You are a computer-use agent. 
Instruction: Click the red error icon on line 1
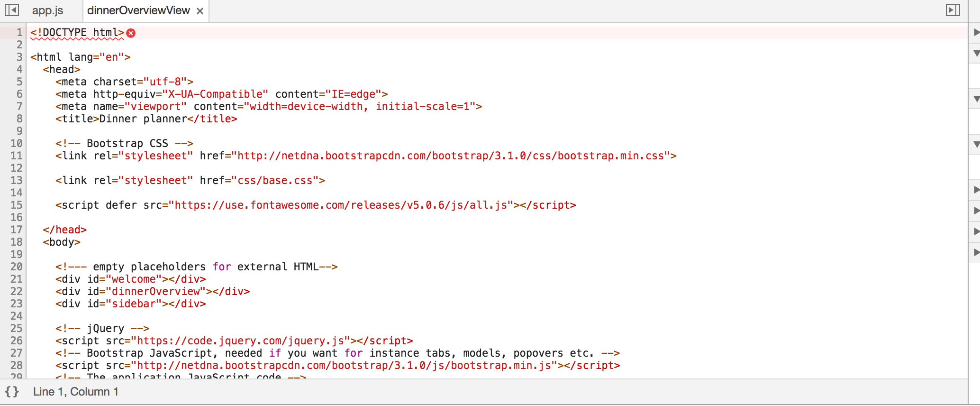pyautogui.click(x=131, y=33)
